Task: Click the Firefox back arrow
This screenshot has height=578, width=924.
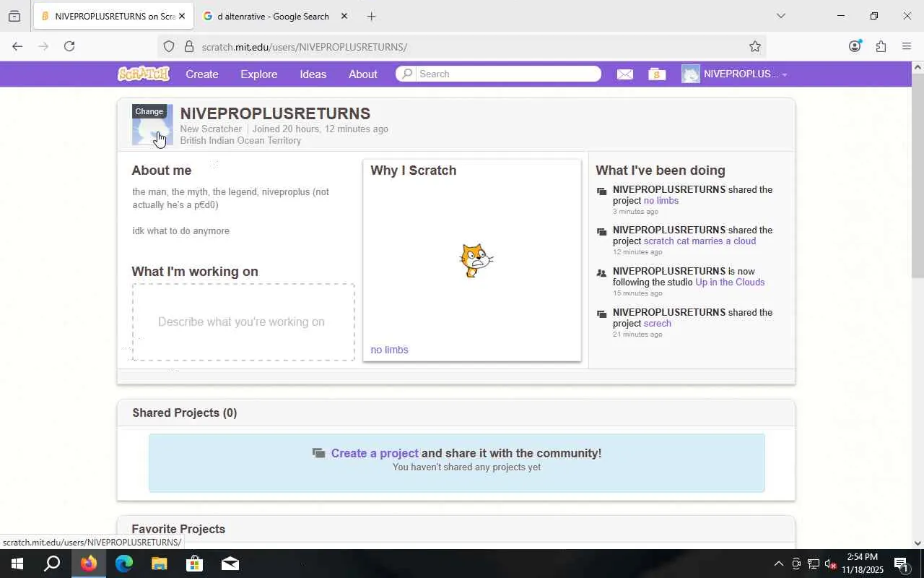Action: [17, 46]
